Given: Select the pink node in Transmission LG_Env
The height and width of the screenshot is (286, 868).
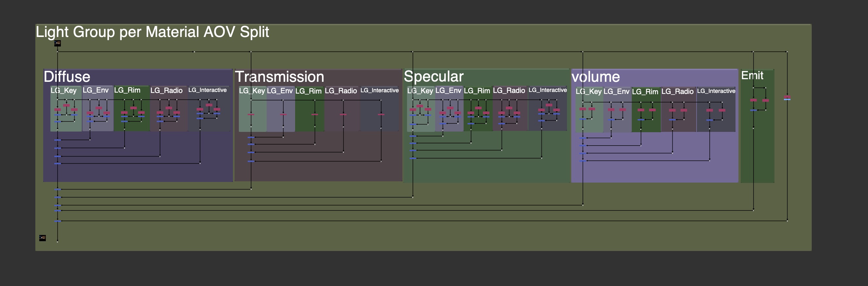Looking at the screenshot, I should tap(283, 115).
